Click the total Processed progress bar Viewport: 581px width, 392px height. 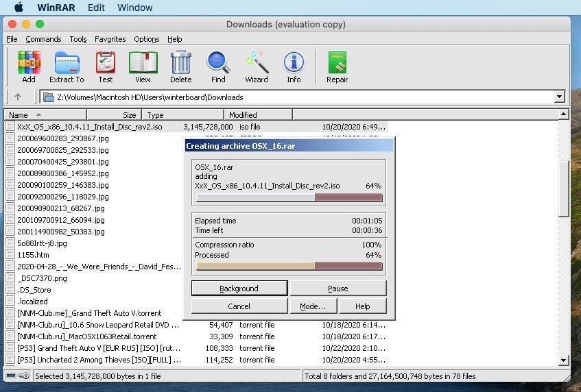point(289,266)
